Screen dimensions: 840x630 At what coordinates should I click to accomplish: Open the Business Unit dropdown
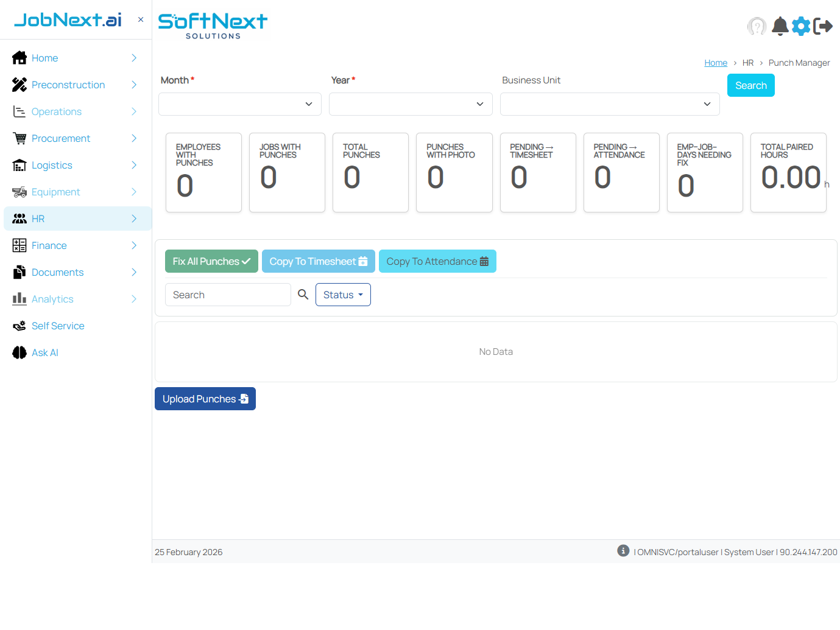609,103
